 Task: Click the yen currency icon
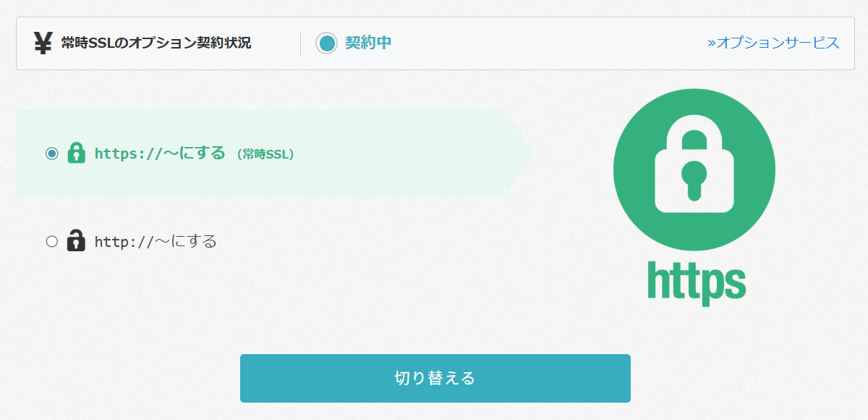[x=43, y=43]
